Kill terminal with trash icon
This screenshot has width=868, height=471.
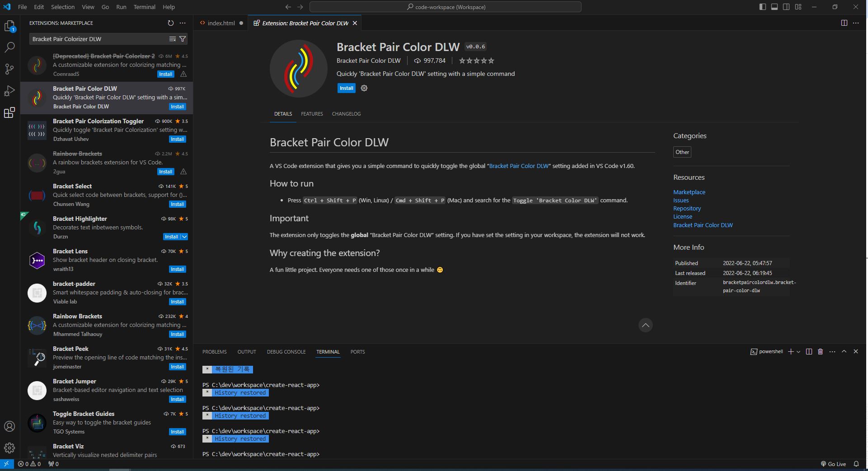point(821,351)
